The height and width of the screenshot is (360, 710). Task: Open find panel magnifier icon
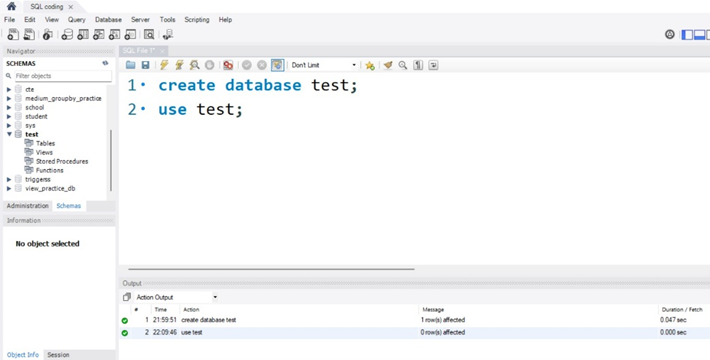pos(403,65)
